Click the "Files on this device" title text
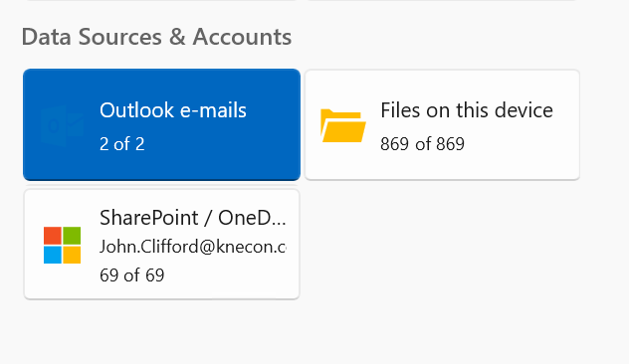 (467, 110)
